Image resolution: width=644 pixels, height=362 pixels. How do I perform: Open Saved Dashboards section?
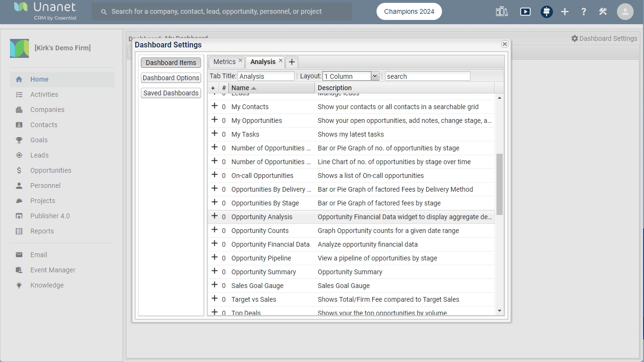click(171, 93)
